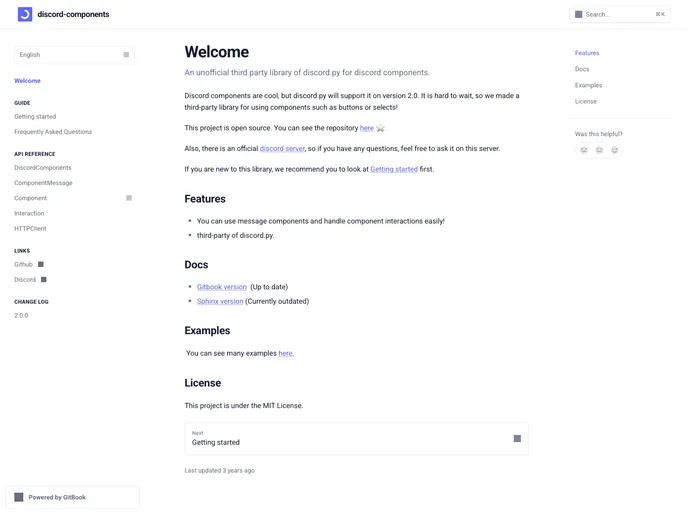Click 'Last updated 3 years ago' text
Image resolution: width=688 pixels, height=512 pixels.
point(219,470)
